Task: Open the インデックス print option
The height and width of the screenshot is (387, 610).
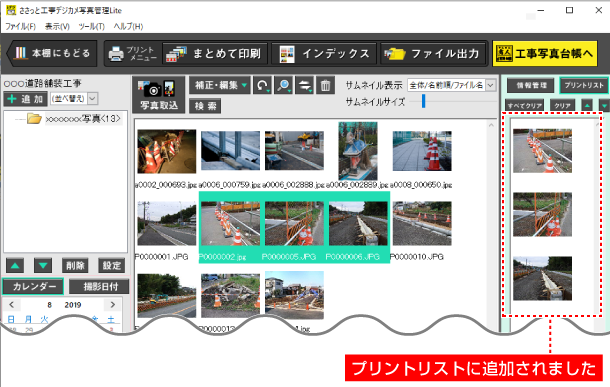Action: (324, 53)
